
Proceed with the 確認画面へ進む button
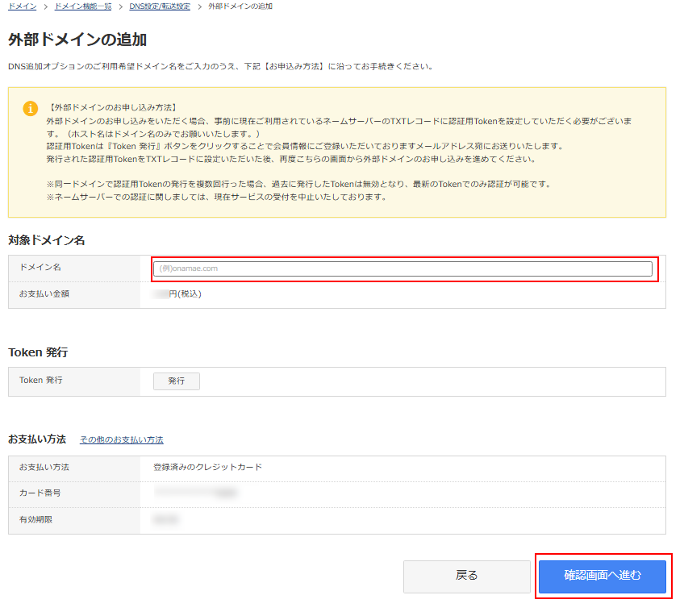point(603,576)
